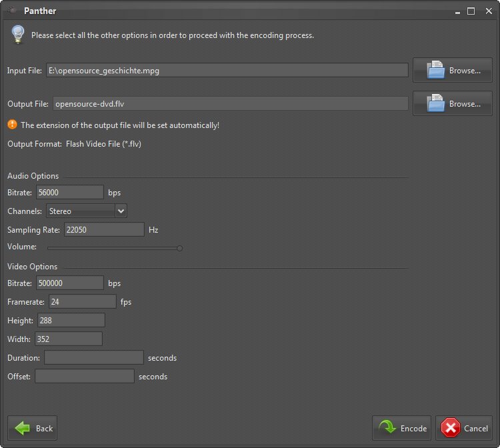Focus the Sampling Rate field
The width and height of the screenshot is (500, 448).
click(103, 230)
